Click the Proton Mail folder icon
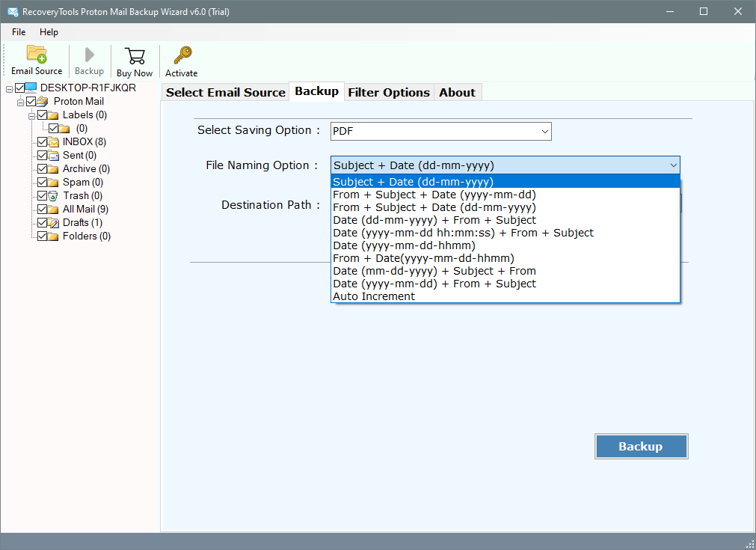The image size is (756, 550). (43, 101)
